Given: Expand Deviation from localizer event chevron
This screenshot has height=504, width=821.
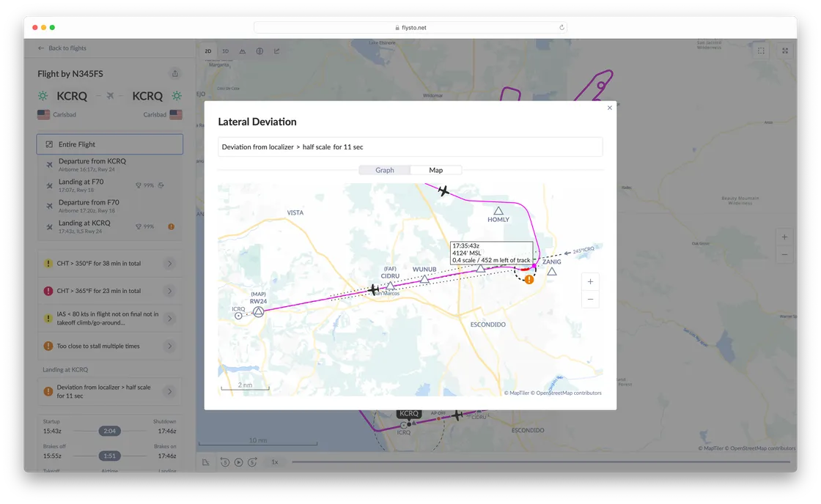Looking at the screenshot, I should [x=169, y=391].
